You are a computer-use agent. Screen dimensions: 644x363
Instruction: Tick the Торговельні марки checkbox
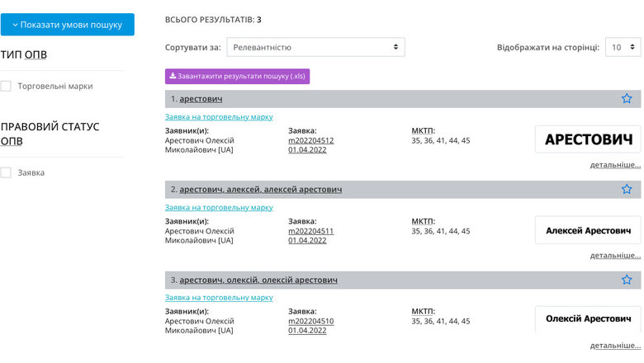(6, 86)
